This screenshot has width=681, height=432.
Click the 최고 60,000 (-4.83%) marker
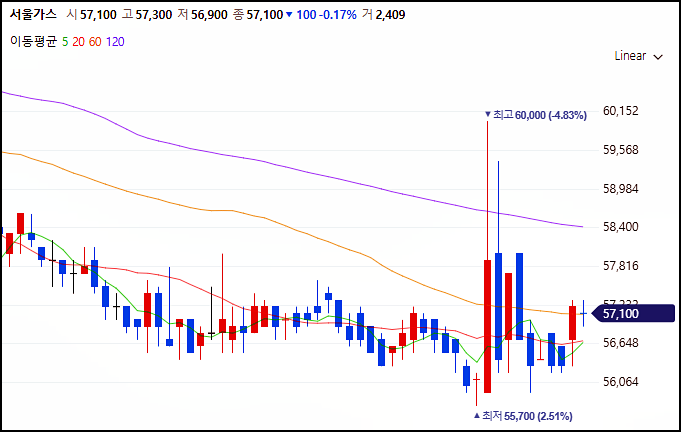click(536, 115)
